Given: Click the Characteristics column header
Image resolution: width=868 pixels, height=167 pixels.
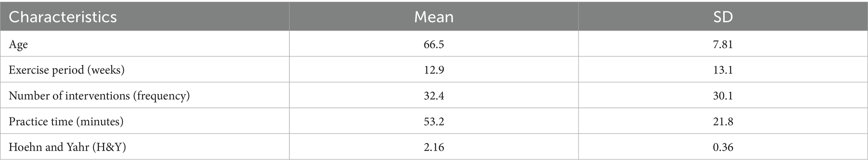Looking at the screenshot, I should click(x=63, y=17).
